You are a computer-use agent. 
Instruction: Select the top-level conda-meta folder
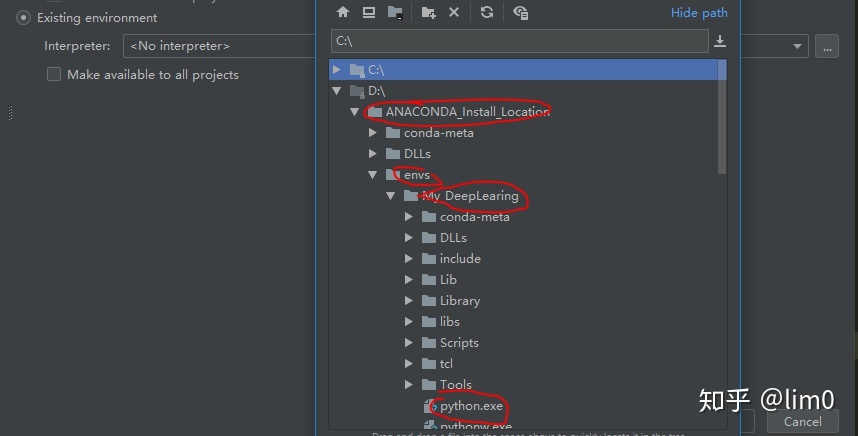tap(439, 132)
